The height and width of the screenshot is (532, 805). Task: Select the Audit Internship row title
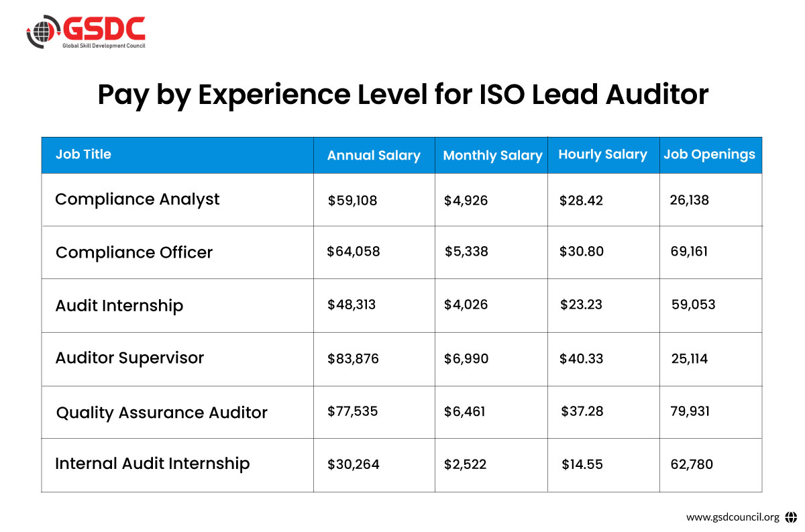tap(119, 305)
